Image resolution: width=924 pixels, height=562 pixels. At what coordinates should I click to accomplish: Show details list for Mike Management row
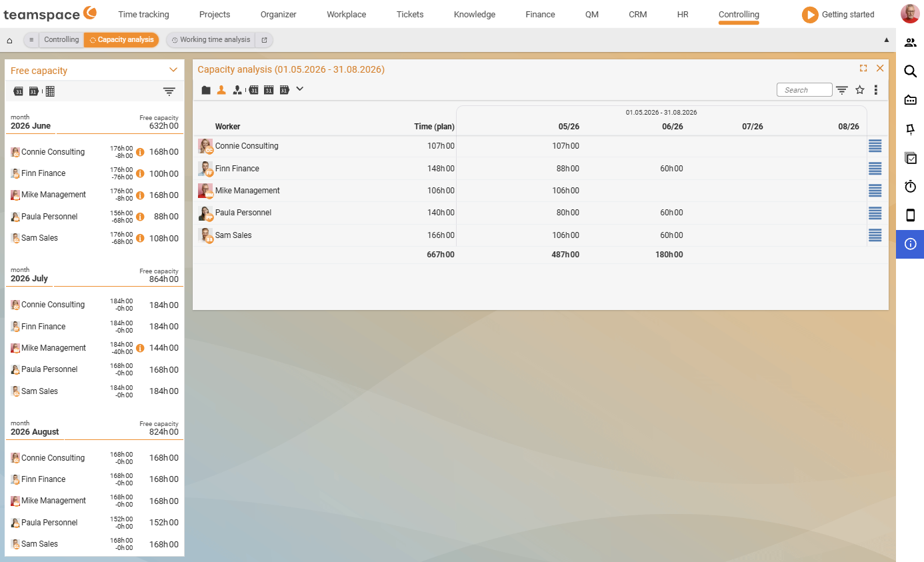875,191
